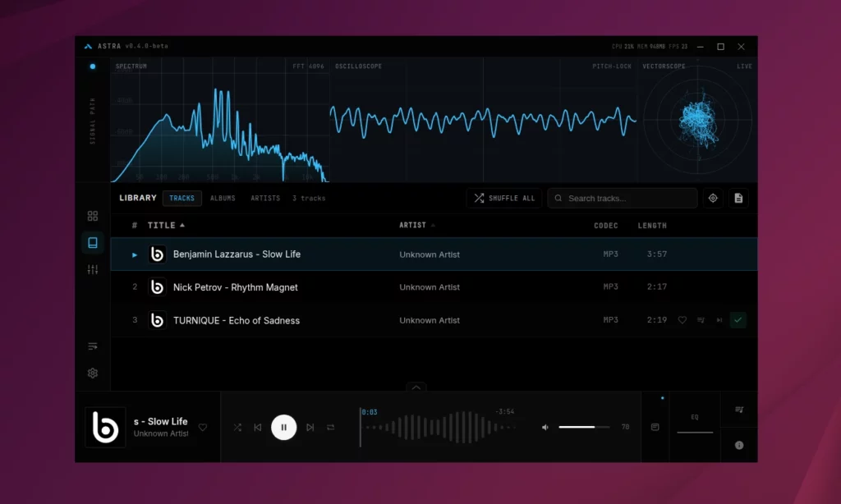Open the mixer sliders panel in sidebar
The height and width of the screenshot is (504, 841).
coord(93,269)
